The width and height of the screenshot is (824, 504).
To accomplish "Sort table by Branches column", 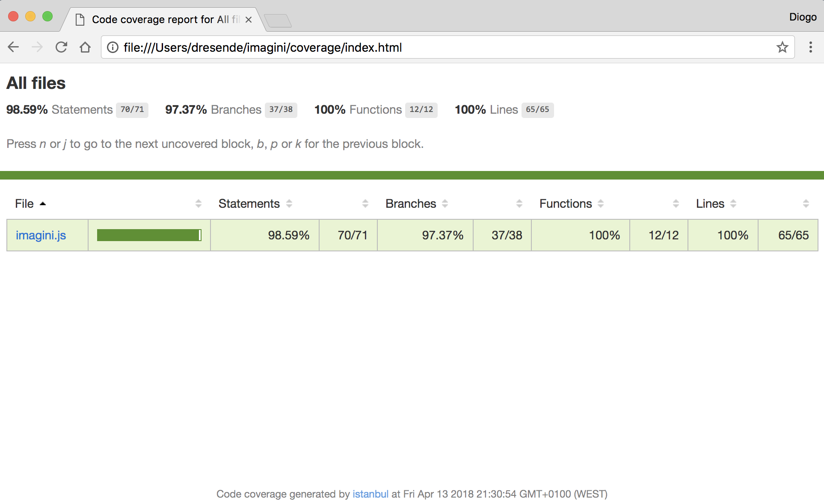I will 411,203.
